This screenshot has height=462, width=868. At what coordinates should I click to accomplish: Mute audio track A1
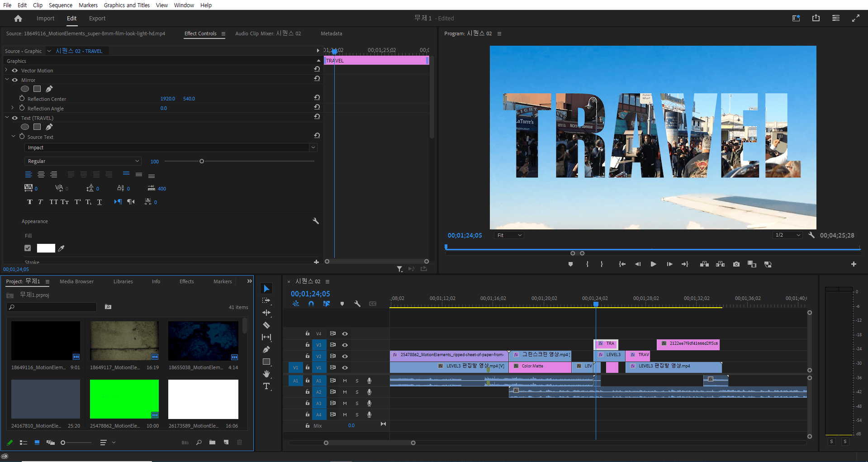tap(345, 381)
